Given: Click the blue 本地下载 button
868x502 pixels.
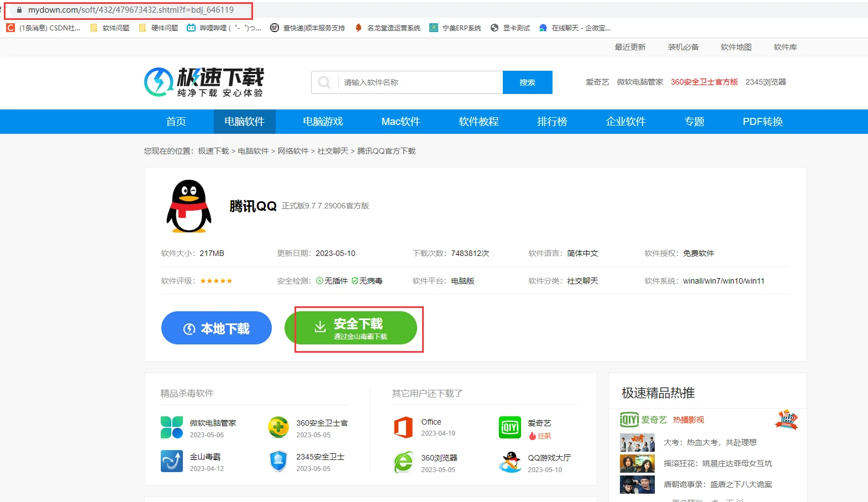Looking at the screenshot, I should tap(217, 328).
